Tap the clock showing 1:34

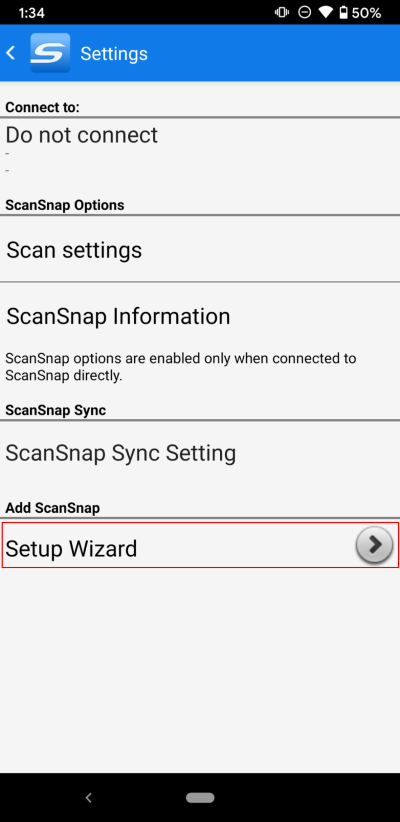point(33,13)
